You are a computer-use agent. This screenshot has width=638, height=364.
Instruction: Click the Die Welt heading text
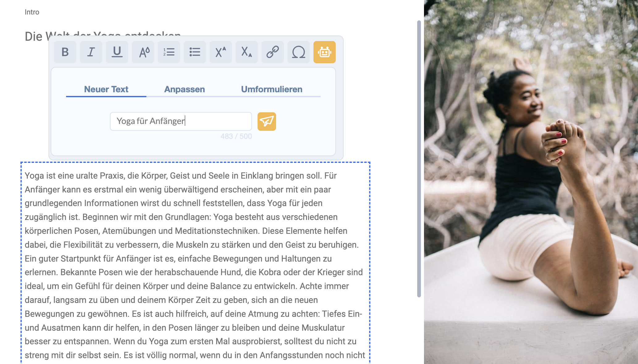click(35, 36)
